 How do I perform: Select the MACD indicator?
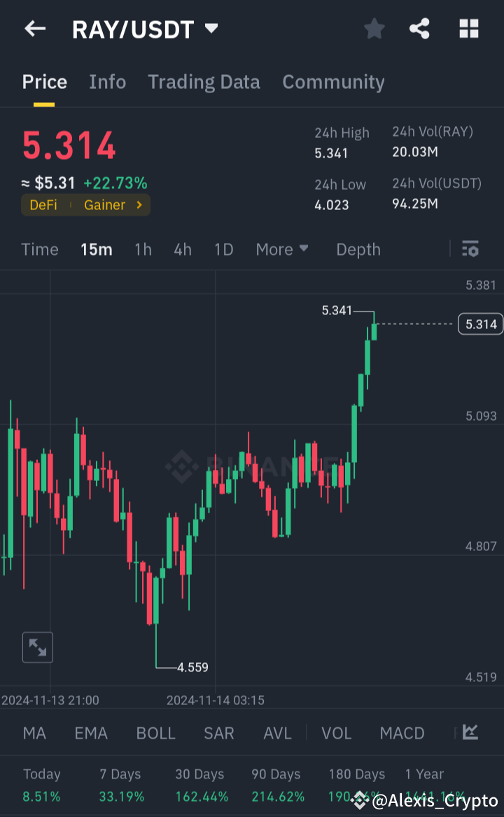402,732
